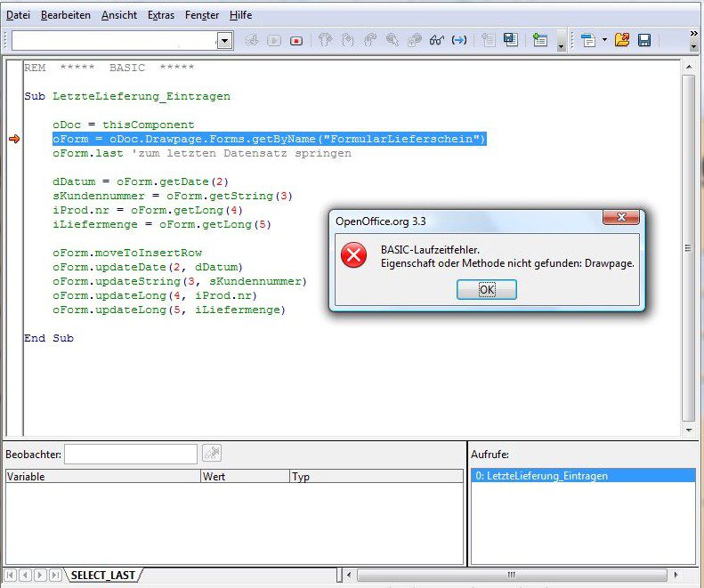The image size is (704, 588).
Task: Open the Fenster menu
Action: click(202, 15)
